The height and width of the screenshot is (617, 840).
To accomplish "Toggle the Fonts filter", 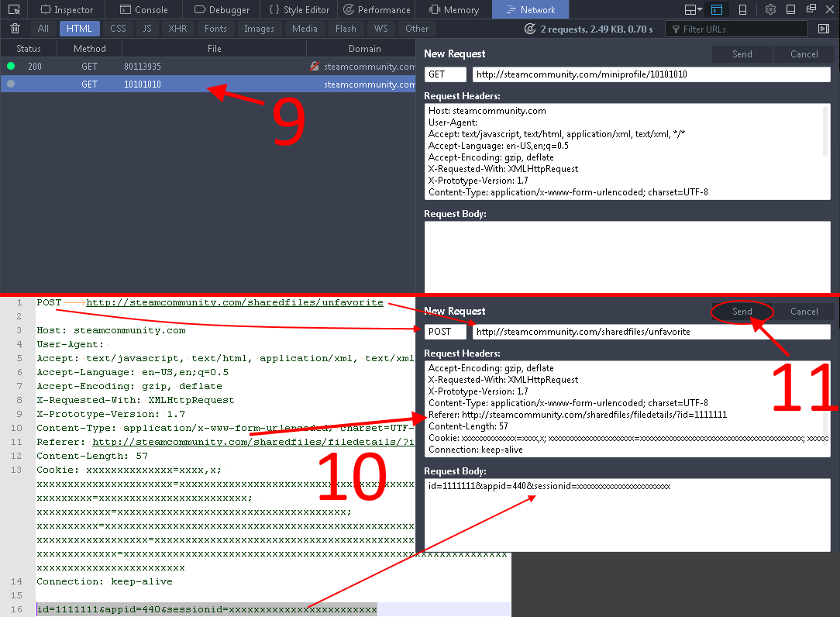I will (x=215, y=29).
